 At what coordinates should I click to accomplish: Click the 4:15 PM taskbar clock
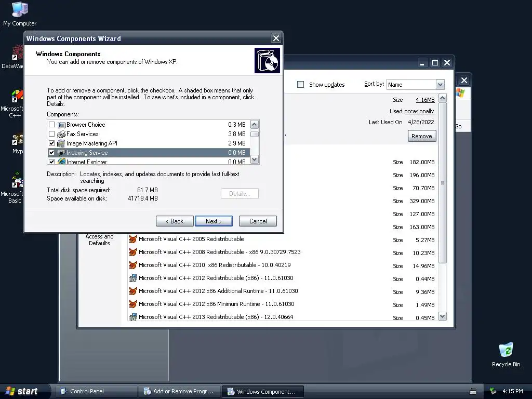coord(512,391)
